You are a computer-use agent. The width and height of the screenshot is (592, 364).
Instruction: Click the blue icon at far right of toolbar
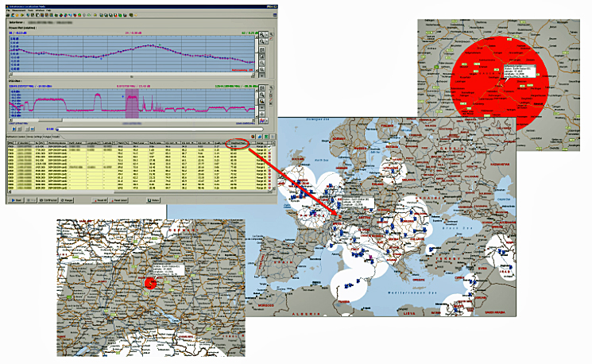tap(274, 15)
